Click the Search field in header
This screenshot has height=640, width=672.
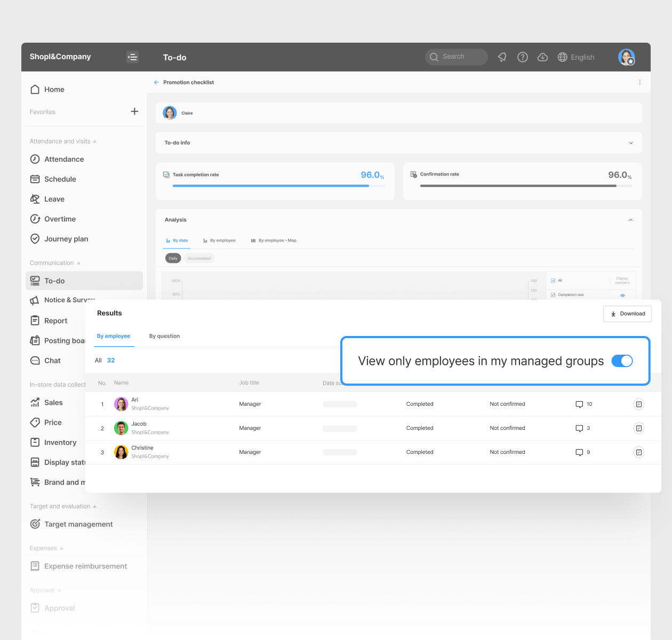pos(457,57)
